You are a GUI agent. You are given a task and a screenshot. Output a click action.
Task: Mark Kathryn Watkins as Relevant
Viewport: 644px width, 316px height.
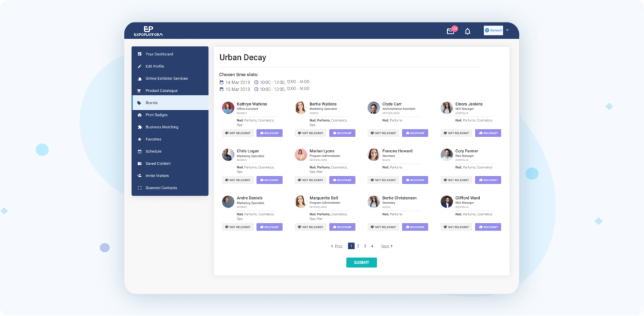269,133
